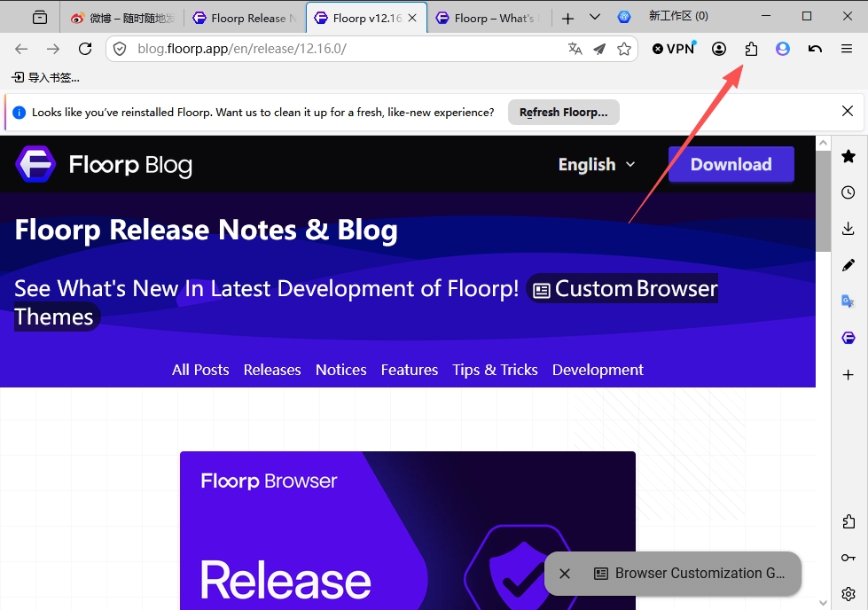868x610 pixels.
Task: Open Google Translate sidebar panel
Action: point(848,301)
